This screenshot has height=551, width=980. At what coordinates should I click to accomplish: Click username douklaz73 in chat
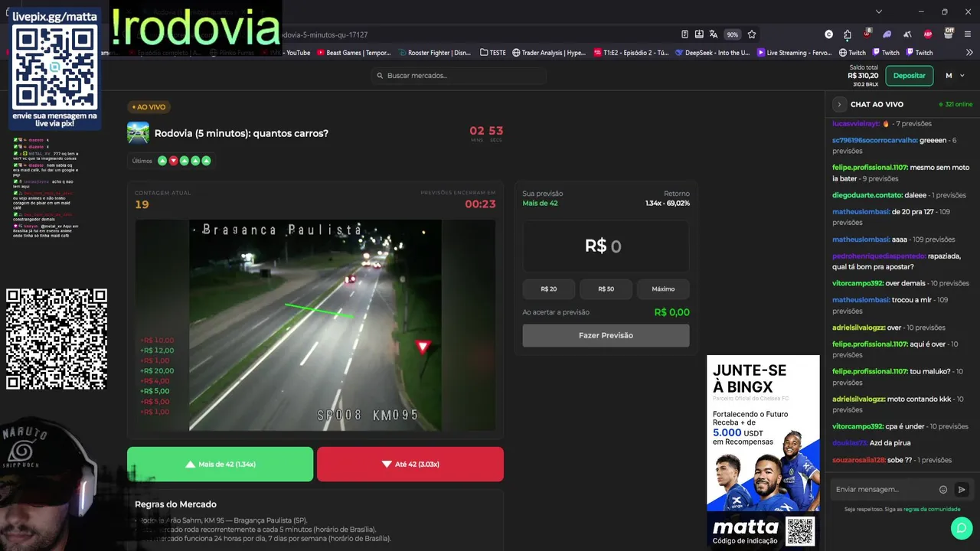tap(850, 443)
